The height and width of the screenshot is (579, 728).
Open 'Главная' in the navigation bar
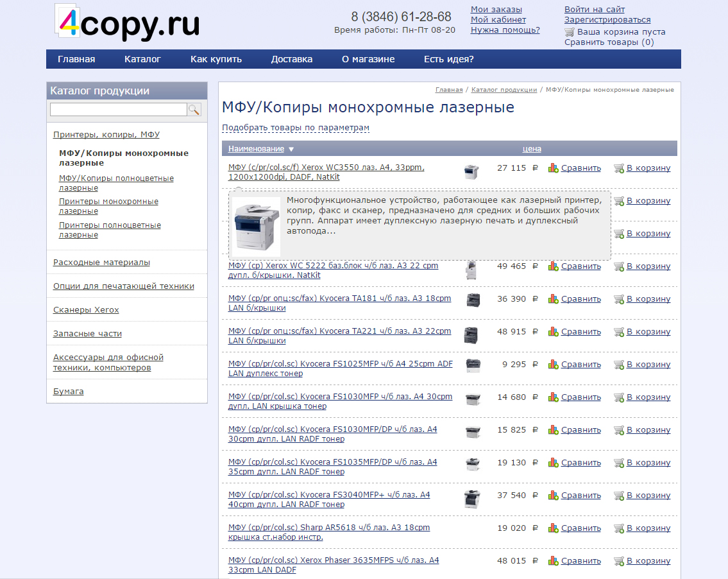pos(76,59)
